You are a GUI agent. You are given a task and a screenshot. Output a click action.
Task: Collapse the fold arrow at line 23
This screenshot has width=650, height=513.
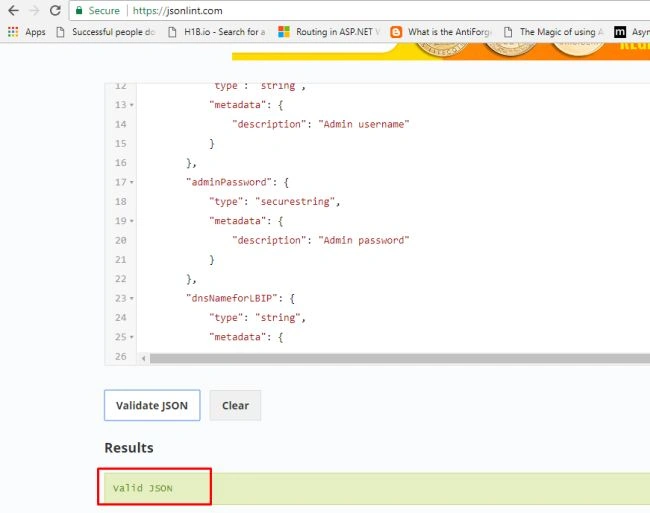[131, 298]
